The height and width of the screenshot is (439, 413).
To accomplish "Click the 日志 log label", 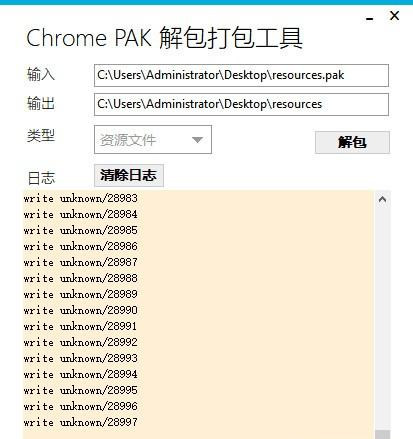I will click(41, 178).
